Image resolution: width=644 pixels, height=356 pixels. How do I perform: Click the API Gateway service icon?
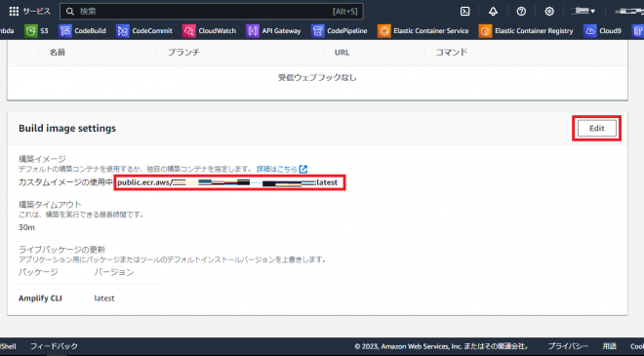click(253, 31)
